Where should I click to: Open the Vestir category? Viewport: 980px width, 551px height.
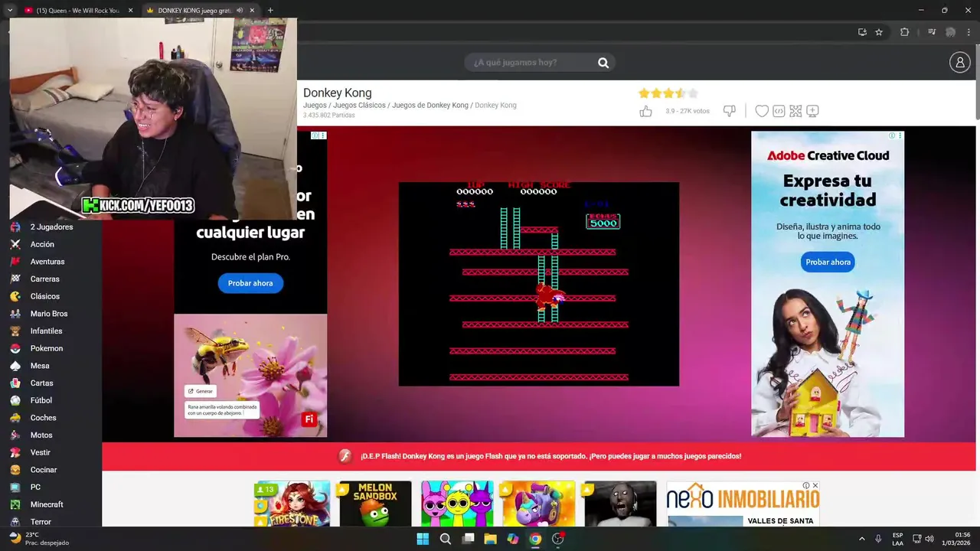point(41,452)
